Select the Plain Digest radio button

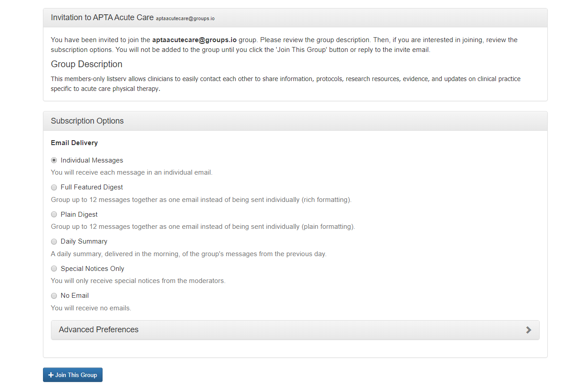tap(54, 214)
